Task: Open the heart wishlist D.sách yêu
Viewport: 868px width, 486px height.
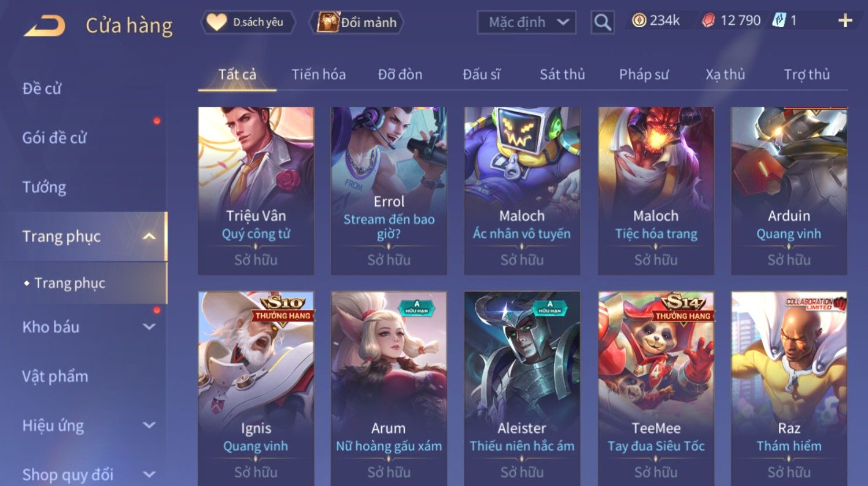Action: (248, 23)
